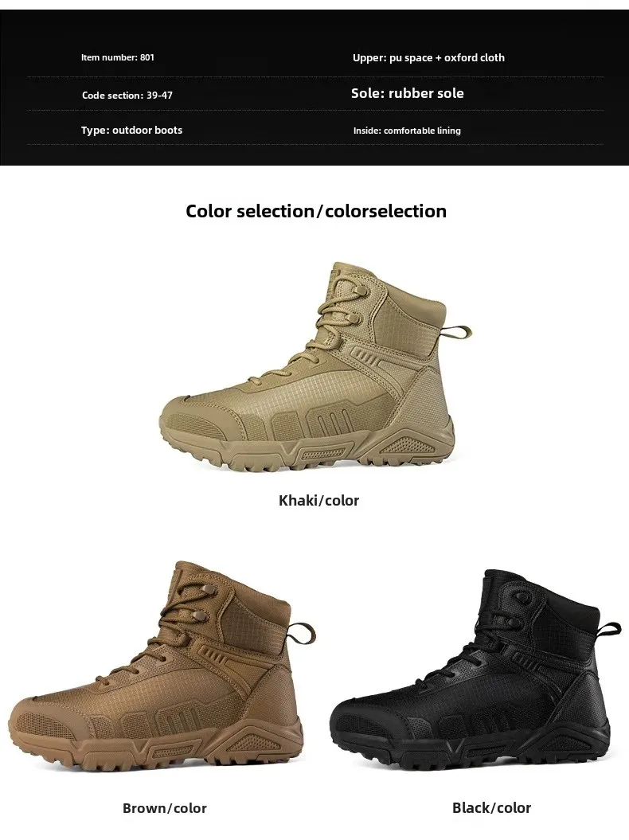Click the Inside: comfortable lining text
629x840 pixels.
pos(407,131)
